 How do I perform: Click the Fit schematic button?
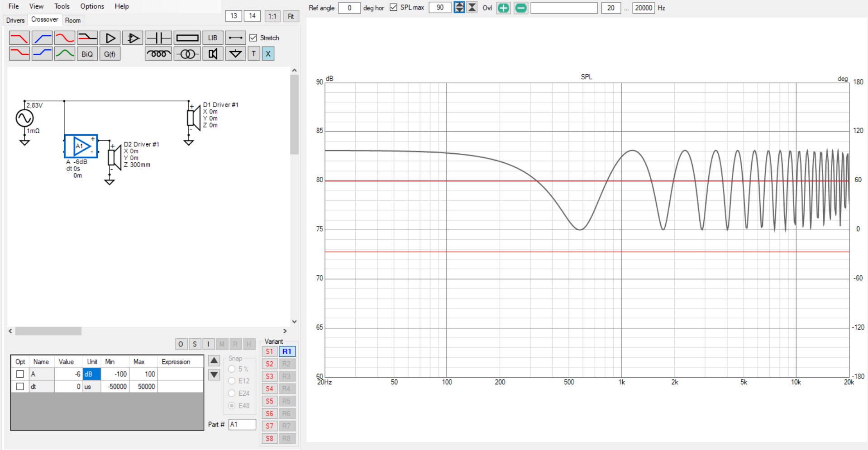click(291, 16)
